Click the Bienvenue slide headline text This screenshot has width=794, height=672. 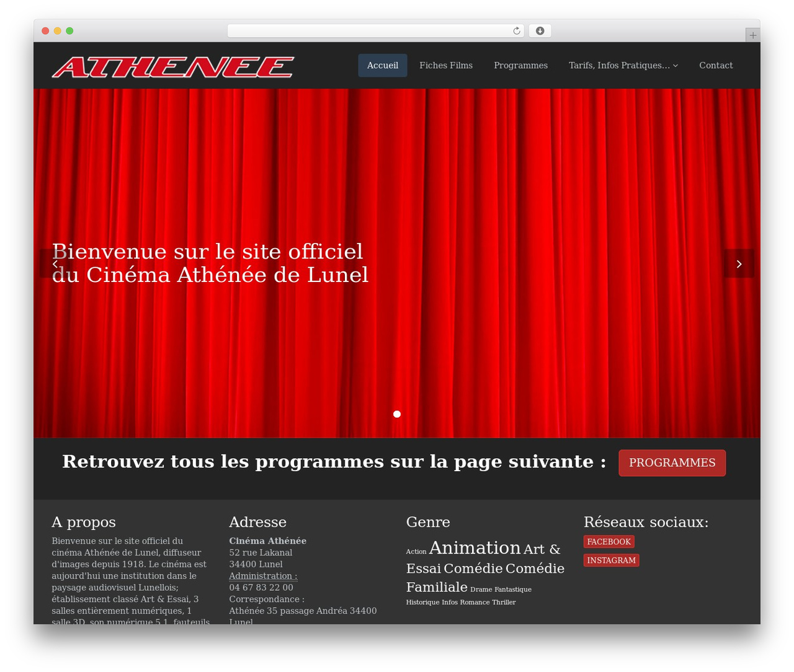point(210,263)
